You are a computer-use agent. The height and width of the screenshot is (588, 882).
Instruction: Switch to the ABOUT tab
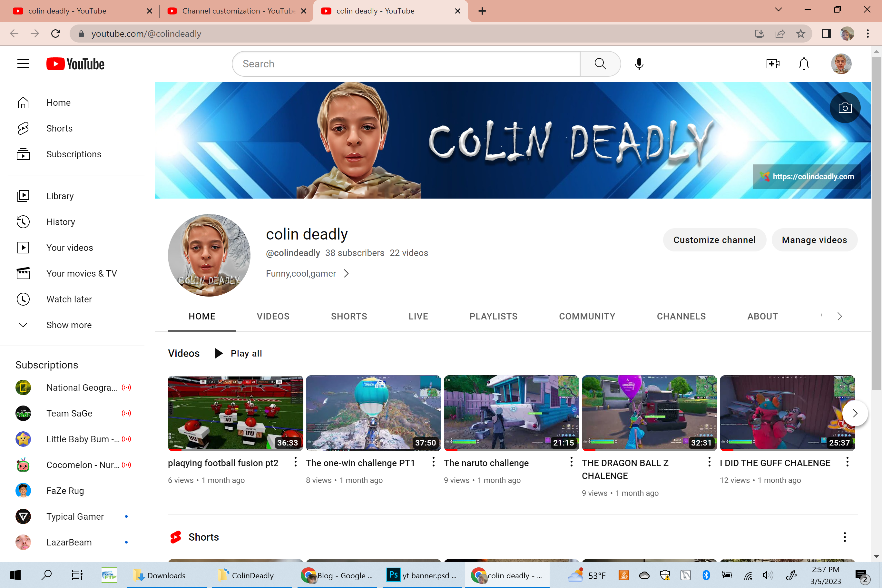(762, 317)
